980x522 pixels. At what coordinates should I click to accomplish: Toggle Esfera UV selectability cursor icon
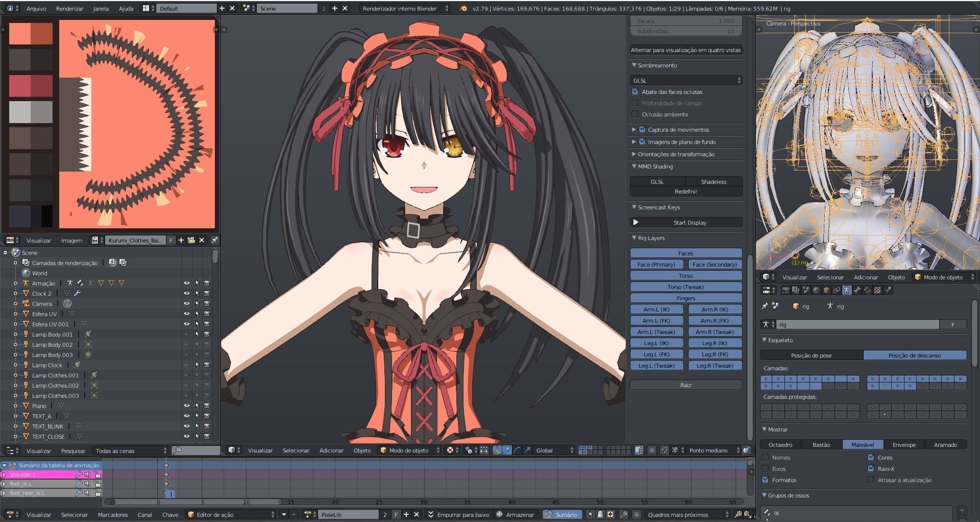point(197,314)
